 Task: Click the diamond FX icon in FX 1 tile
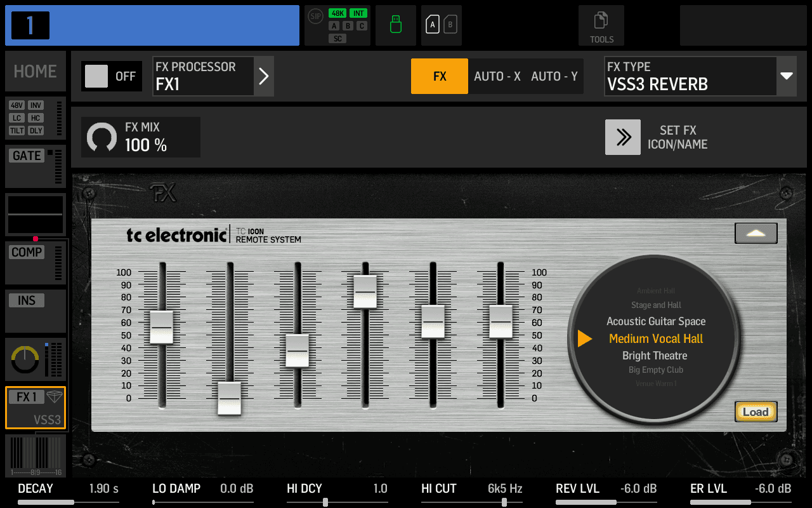pyautogui.click(x=55, y=397)
